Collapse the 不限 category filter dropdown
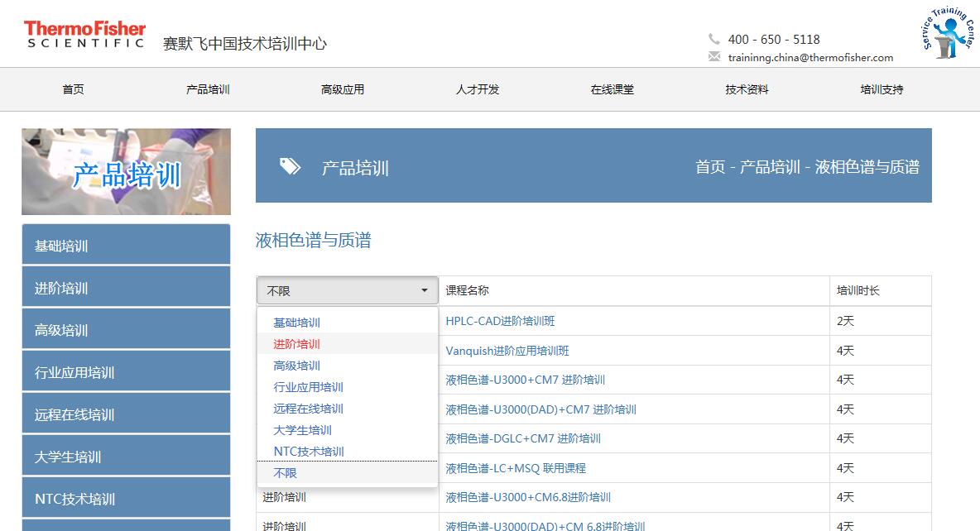Viewport: 980px width, 531px height. (x=348, y=290)
